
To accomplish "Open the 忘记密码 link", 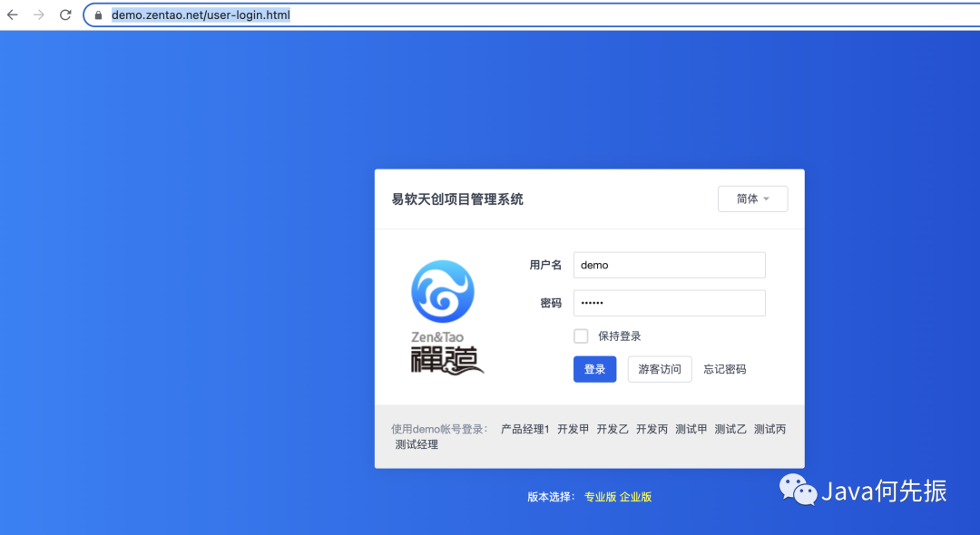I will 725,370.
